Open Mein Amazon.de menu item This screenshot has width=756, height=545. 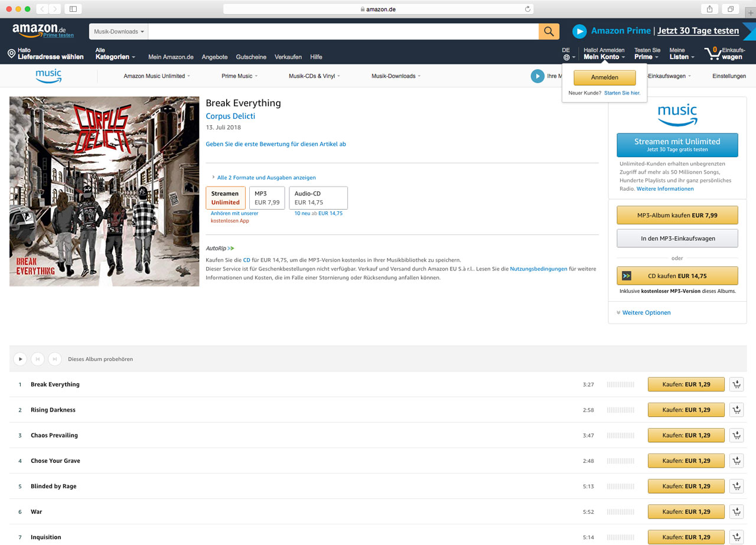171,57
